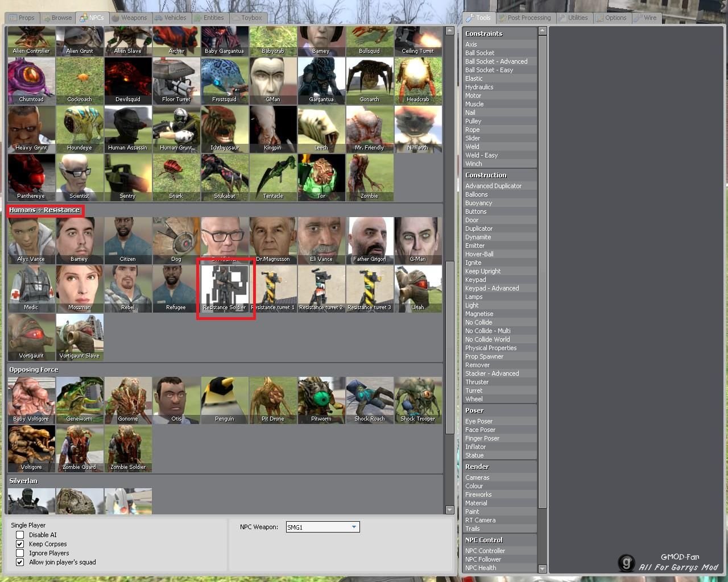This screenshot has width=728, height=582.
Task: Select the No Collide - Multi tool
Action: click(x=500, y=331)
